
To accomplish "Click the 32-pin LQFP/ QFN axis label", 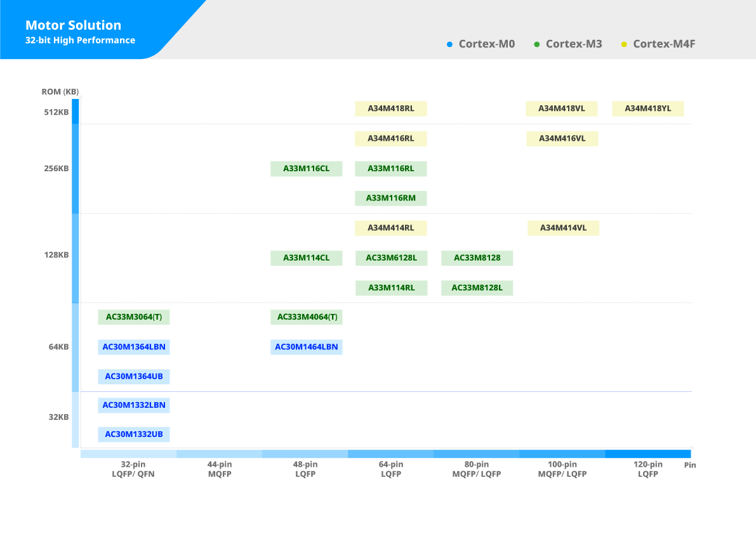I will (x=133, y=469).
